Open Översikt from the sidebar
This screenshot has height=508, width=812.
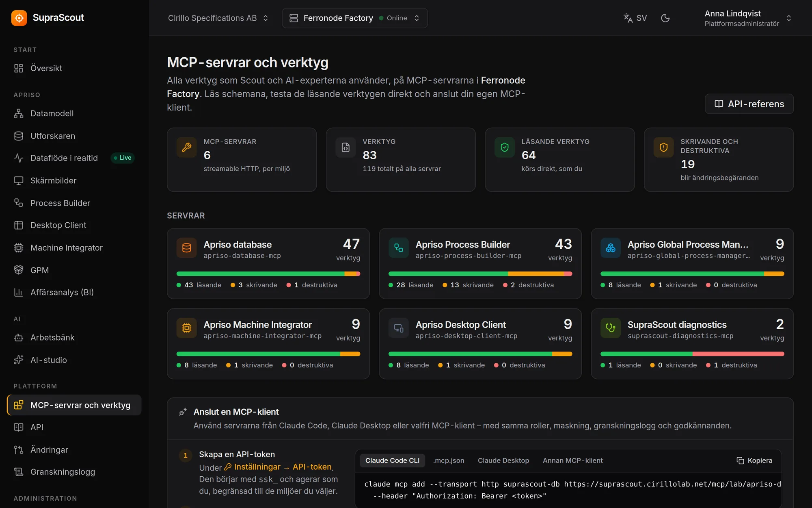(74, 68)
